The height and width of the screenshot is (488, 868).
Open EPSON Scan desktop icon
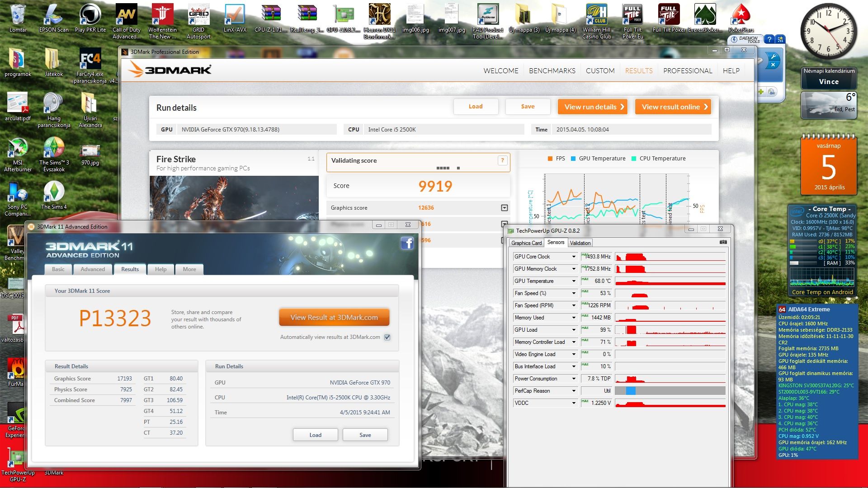click(54, 18)
